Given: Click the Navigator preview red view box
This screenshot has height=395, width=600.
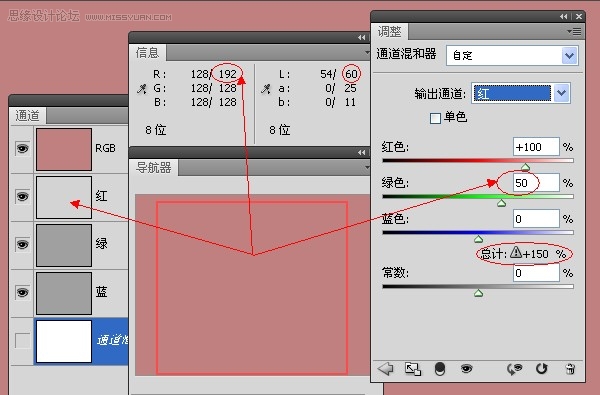Looking at the screenshot, I should pyautogui.click(x=252, y=288).
